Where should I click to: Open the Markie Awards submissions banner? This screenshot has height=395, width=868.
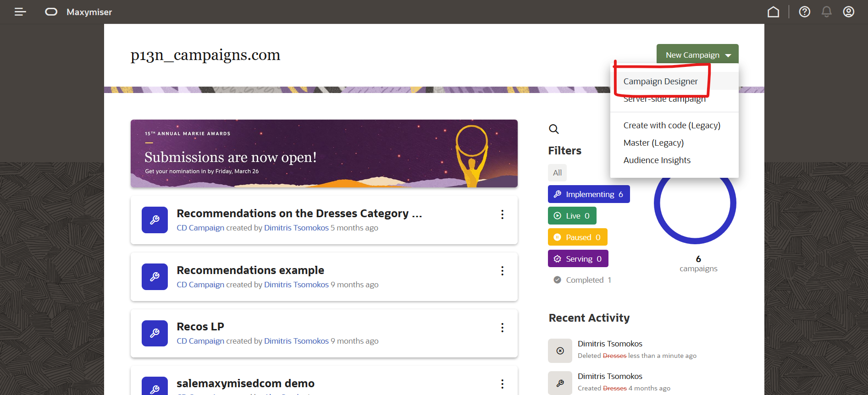pyautogui.click(x=324, y=154)
